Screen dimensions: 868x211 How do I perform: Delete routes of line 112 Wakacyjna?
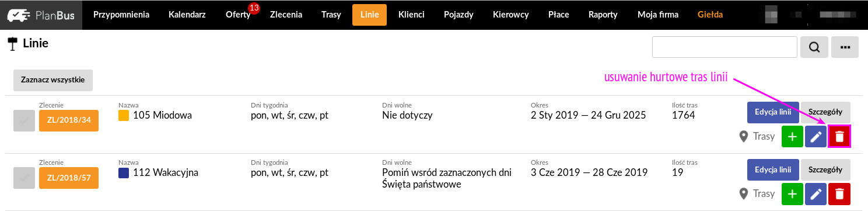839,193
